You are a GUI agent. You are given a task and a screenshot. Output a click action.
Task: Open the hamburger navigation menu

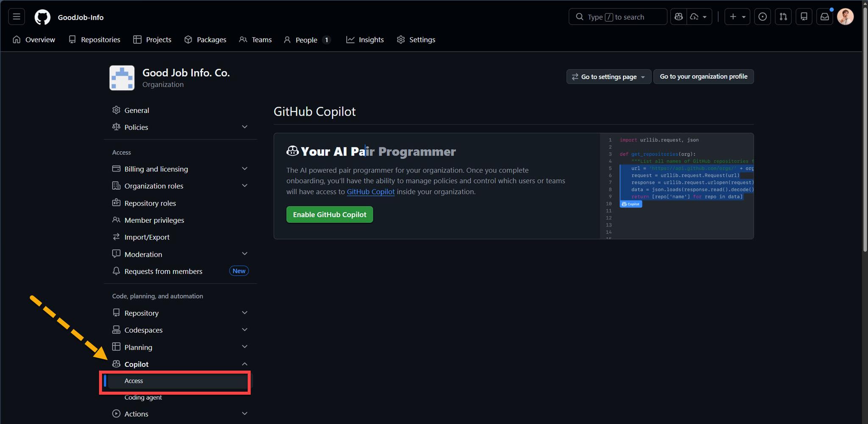tap(17, 17)
